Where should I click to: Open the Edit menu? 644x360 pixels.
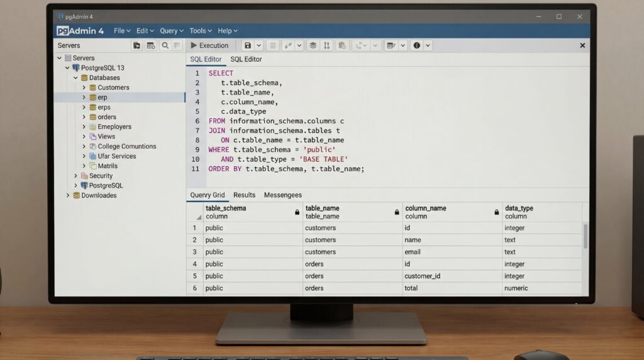[x=145, y=31]
